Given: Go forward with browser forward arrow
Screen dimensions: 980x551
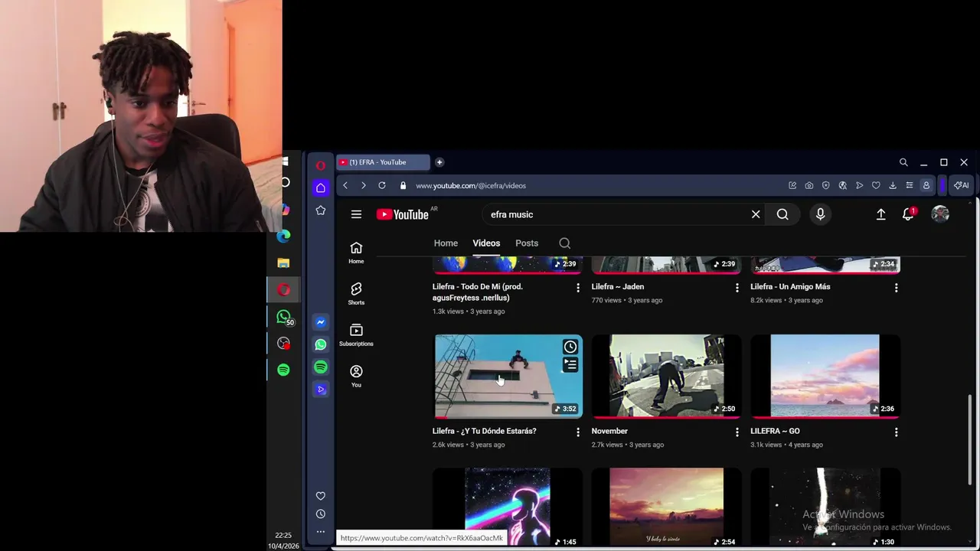Looking at the screenshot, I should pos(364,185).
